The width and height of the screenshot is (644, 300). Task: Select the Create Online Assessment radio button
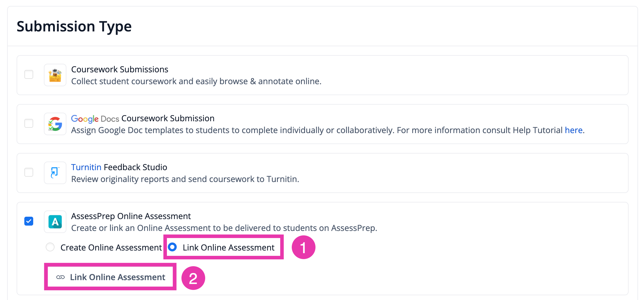50,247
